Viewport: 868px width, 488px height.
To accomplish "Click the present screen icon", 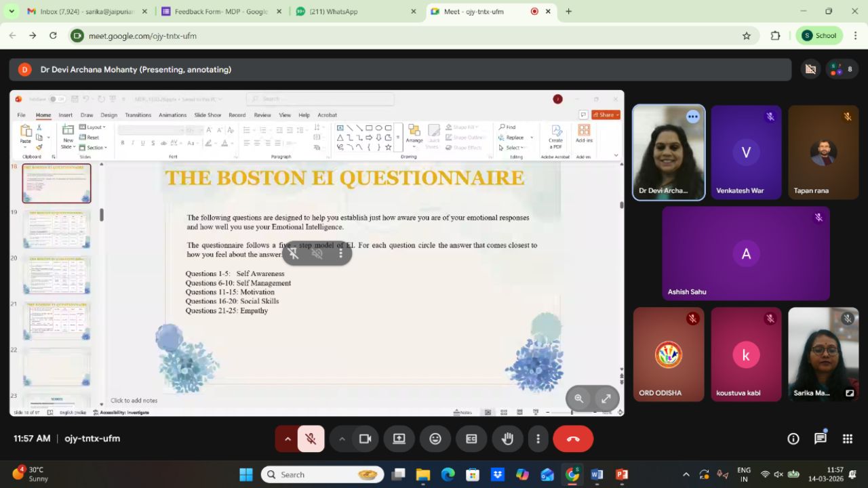I will (x=399, y=439).
